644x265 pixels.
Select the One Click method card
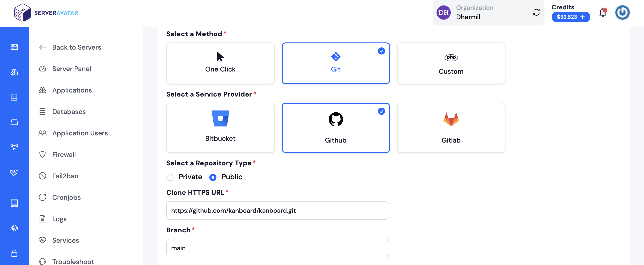[220, 63]
